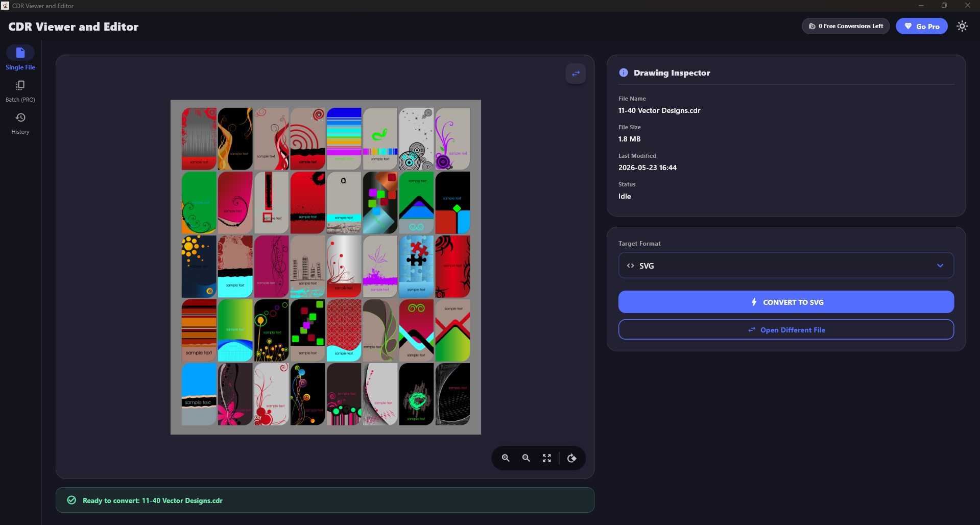Click the green check icon in status bar
The width and height of the screenshot is (980, 525).
coord(72,500)
